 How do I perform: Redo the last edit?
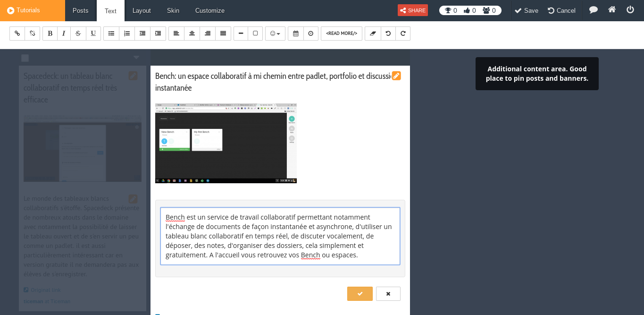(x=403, y=34)
